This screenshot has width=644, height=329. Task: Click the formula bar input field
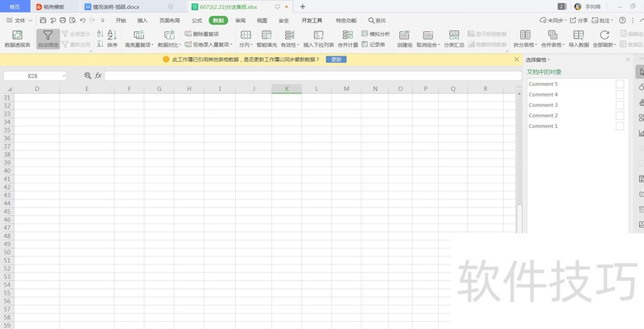coord(313,76)
